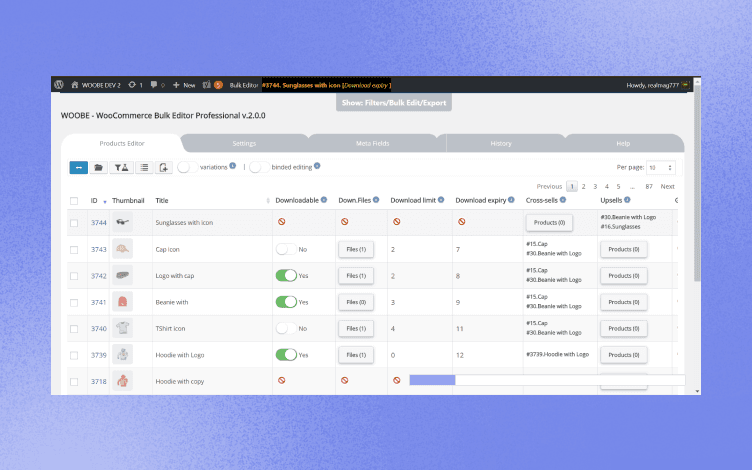The height and width of the screenshot is (470, 752).
Task: Click the Logo with cap title cell
Action: click(x=212, y=276)
